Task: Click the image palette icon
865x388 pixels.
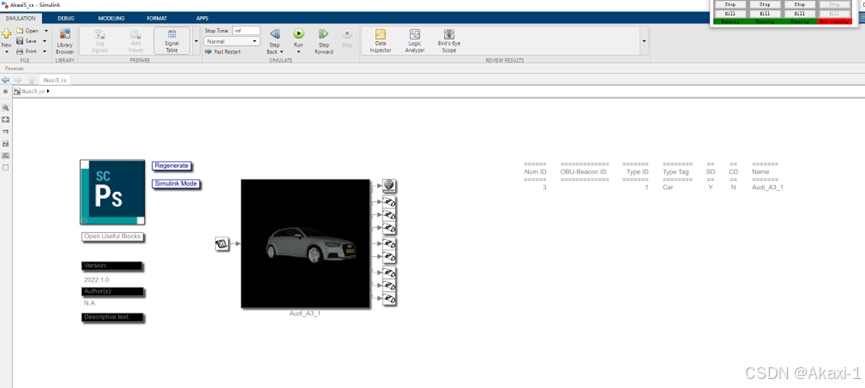Action: tap(6, 156)
